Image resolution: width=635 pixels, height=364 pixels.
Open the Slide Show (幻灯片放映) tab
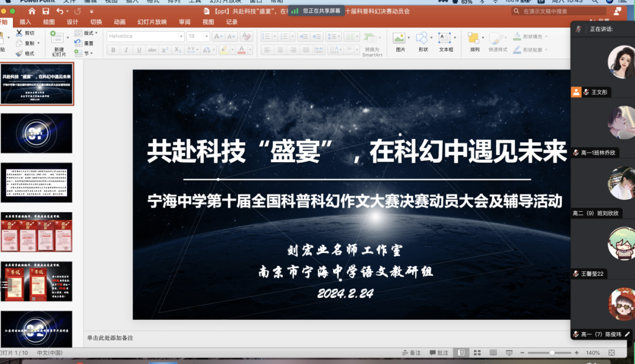(x=152, y=22)
